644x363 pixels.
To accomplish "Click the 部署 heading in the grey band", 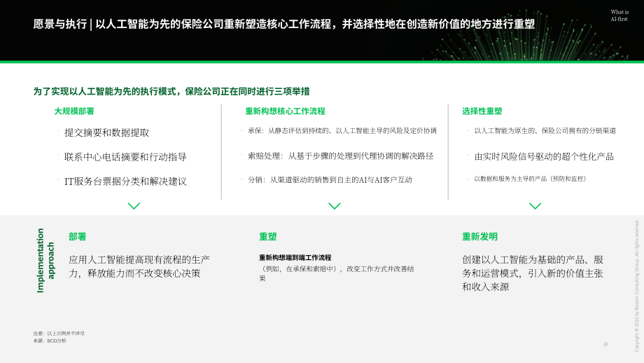I will pos(77,237).
